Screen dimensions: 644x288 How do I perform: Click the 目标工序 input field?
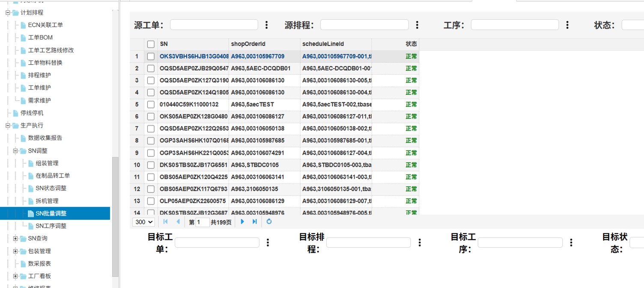(x=520, y=243)
